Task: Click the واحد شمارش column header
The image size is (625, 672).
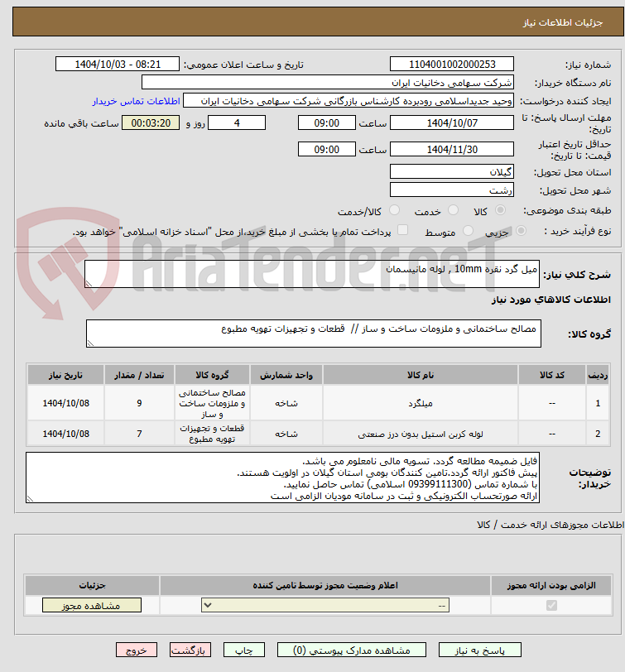Action: (286, 375)
